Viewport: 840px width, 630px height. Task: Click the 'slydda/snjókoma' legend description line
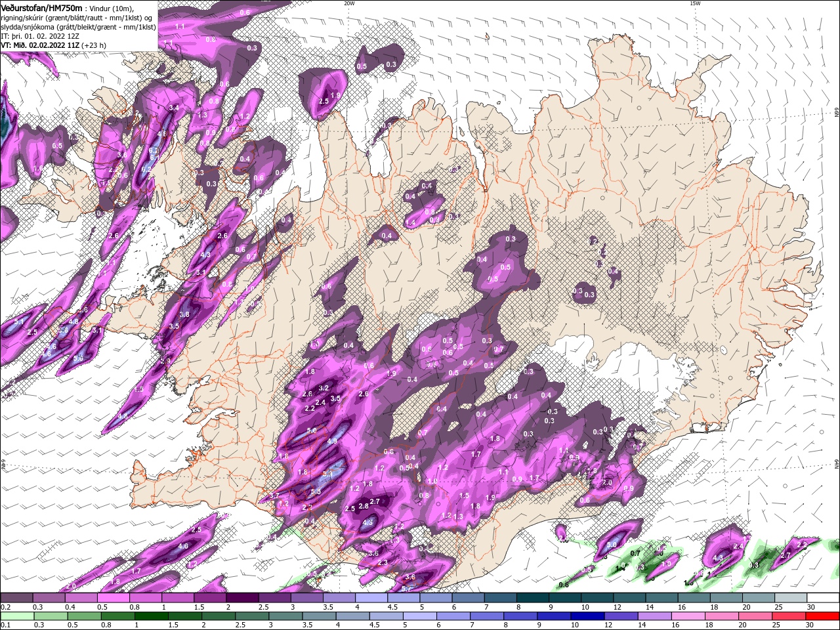(78, 27)
